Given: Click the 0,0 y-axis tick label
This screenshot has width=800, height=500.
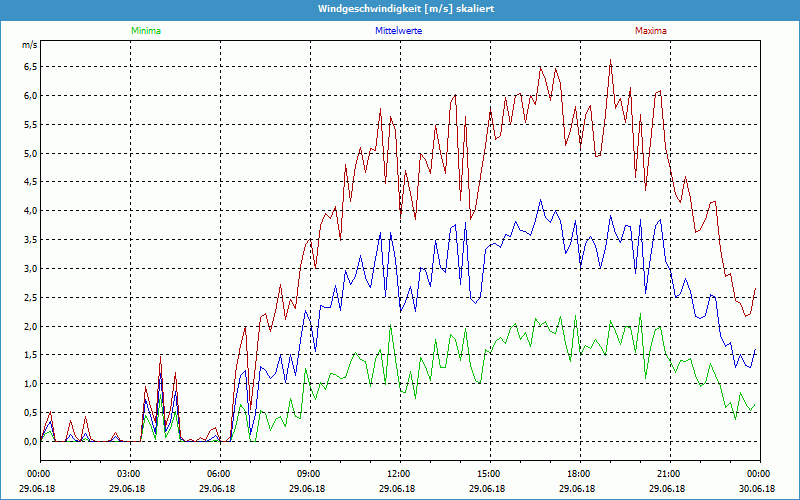Looking at the screenshot, I should (x=30, y=442).
